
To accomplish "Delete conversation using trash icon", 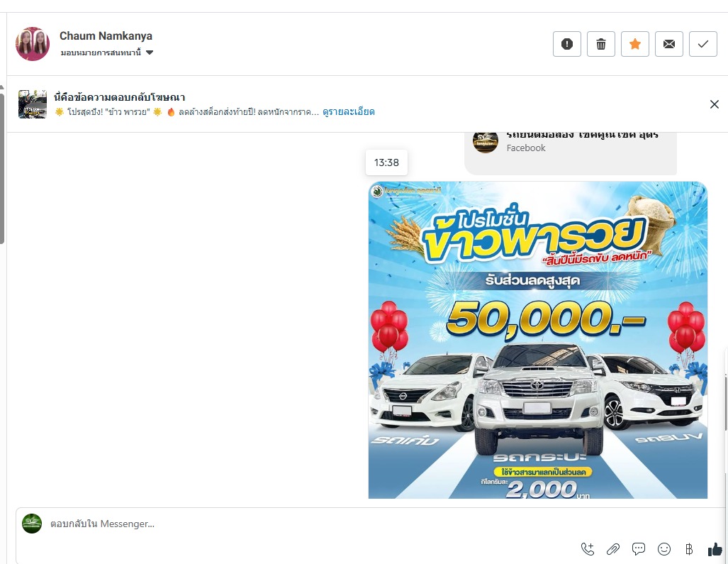I will click(601, 44).
